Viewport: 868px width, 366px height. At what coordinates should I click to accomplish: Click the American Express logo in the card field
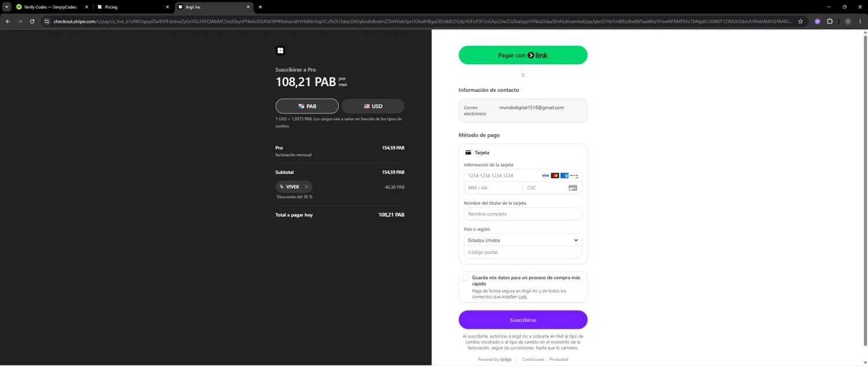click(564, 175)
